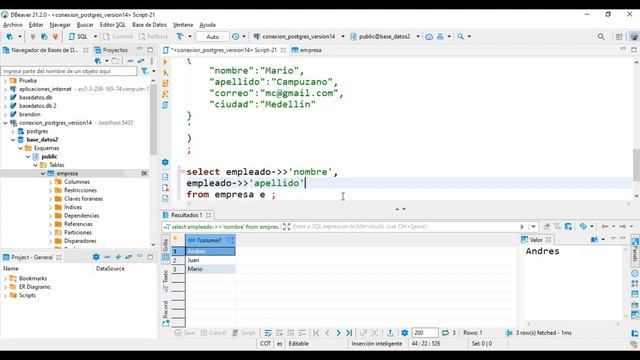Expand the Prueba folder node
The image size is (640, 360).
pos(5,81)
